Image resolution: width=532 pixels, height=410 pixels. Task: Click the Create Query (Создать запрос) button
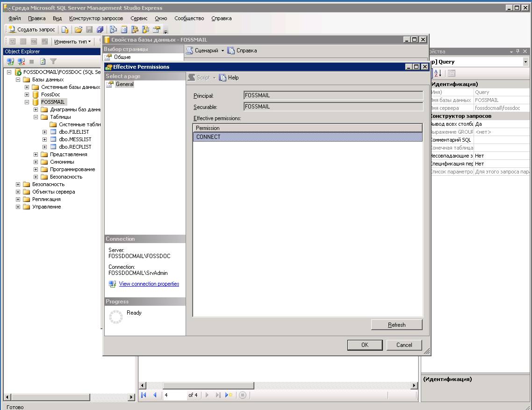pyautogui.click(x=31, y=29)
